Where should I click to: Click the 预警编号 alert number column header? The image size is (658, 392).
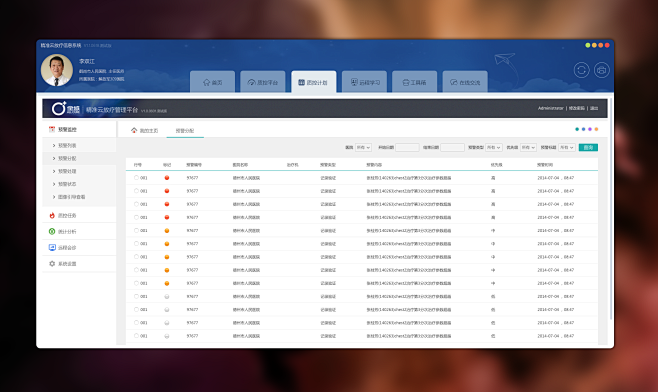click(194, 165)
